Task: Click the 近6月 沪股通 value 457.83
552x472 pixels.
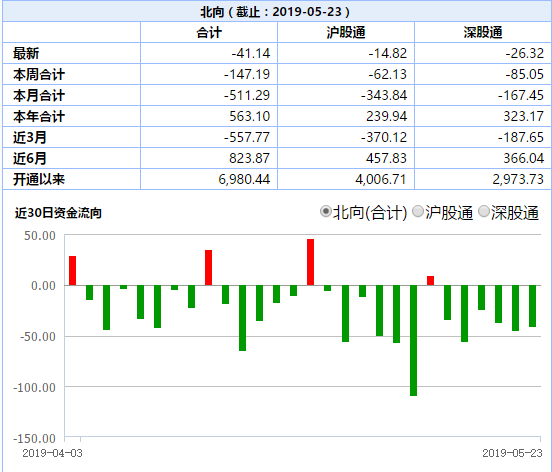Action: [x=386, y=158]
